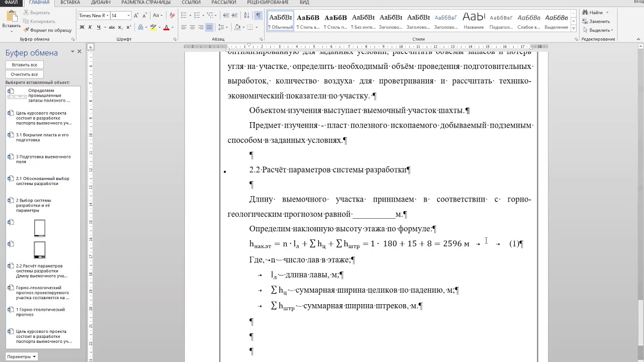Toggle bold (Ж) formatting
The width and height of the screenshot is (644, 362).
pos(82,27)
